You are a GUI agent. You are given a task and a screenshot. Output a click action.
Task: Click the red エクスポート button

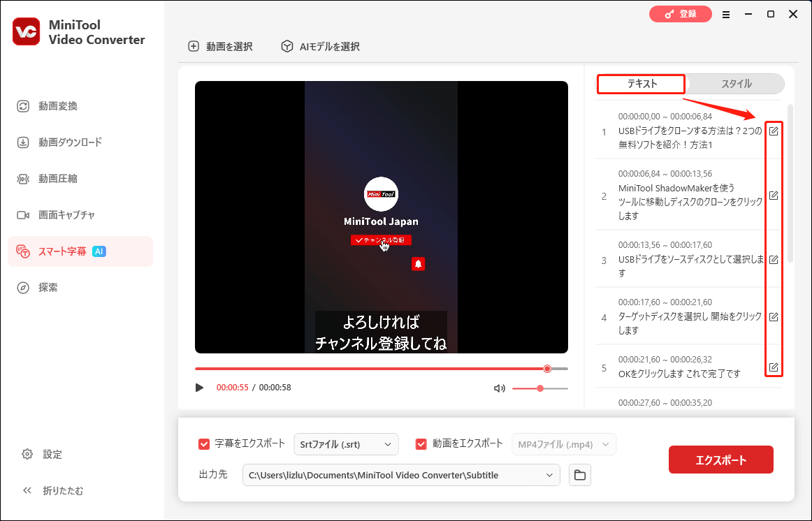pos(721,460)
